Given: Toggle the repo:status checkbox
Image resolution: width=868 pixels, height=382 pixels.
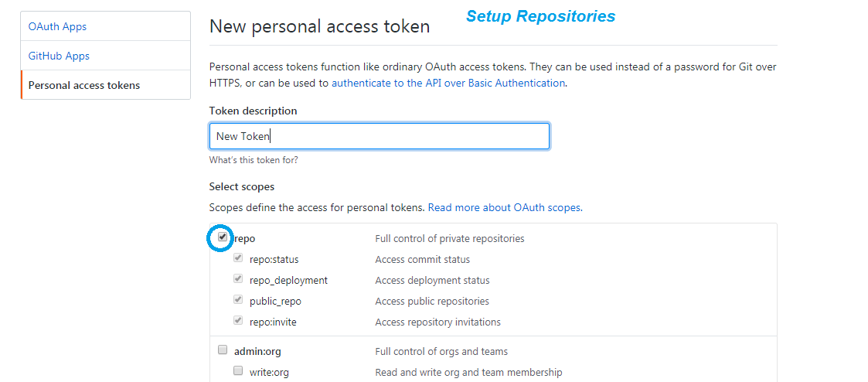Looking at the screenshot, I should click(238, 258).
